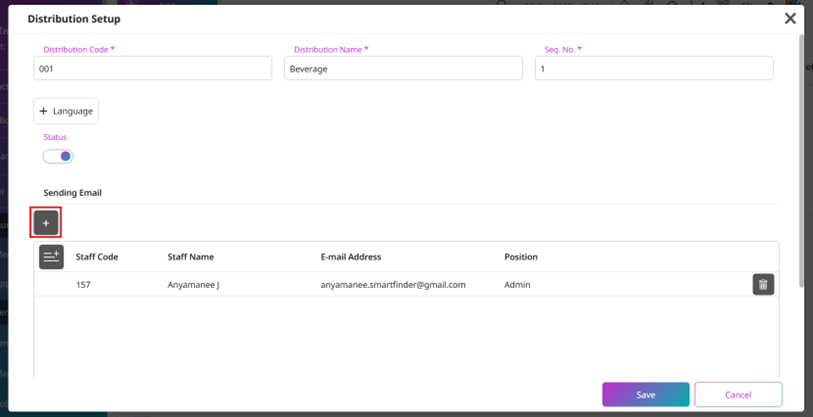813x417 pixels.
Task: Focus the Distribution Name field
Action: [x=403, y=68]
